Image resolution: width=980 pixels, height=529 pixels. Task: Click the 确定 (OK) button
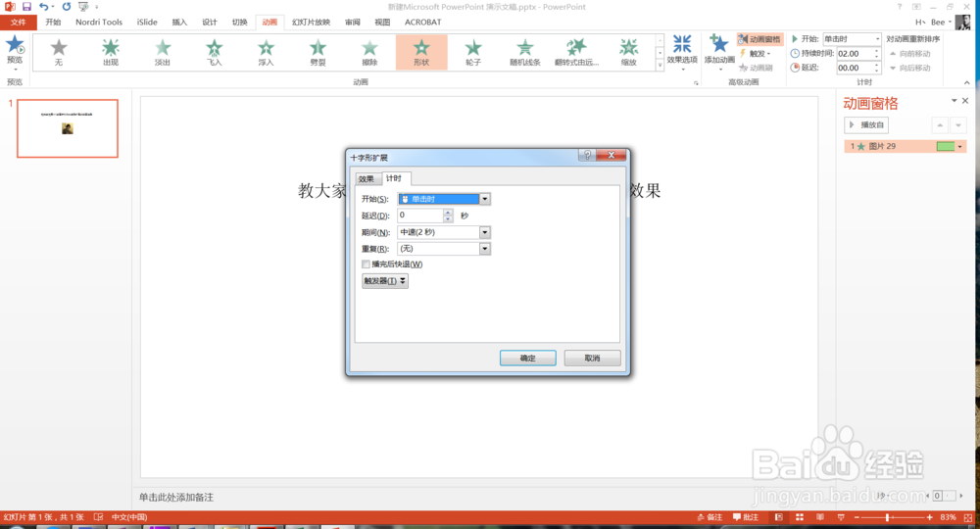527,358
